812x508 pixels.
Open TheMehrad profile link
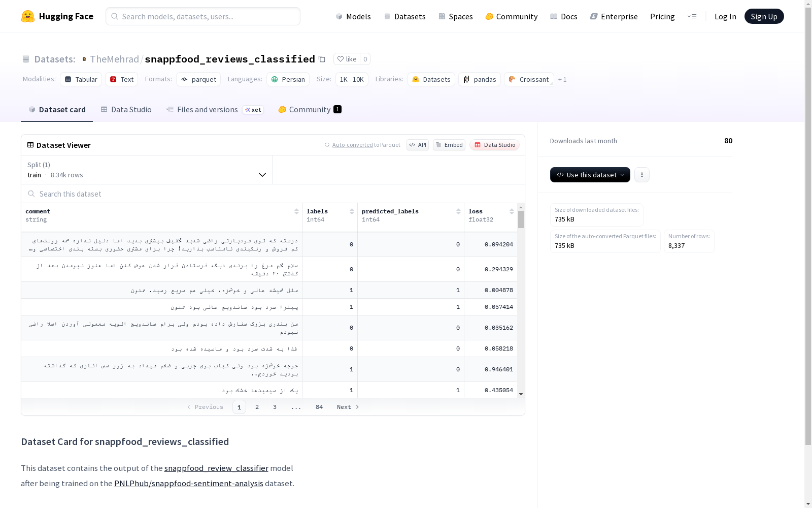click(114, 59)
